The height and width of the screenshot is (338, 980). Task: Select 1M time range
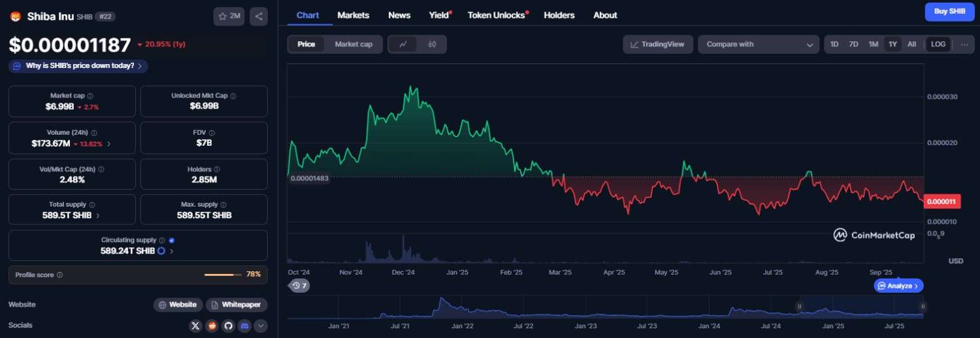pyautogui.click(x=873, y=44)
